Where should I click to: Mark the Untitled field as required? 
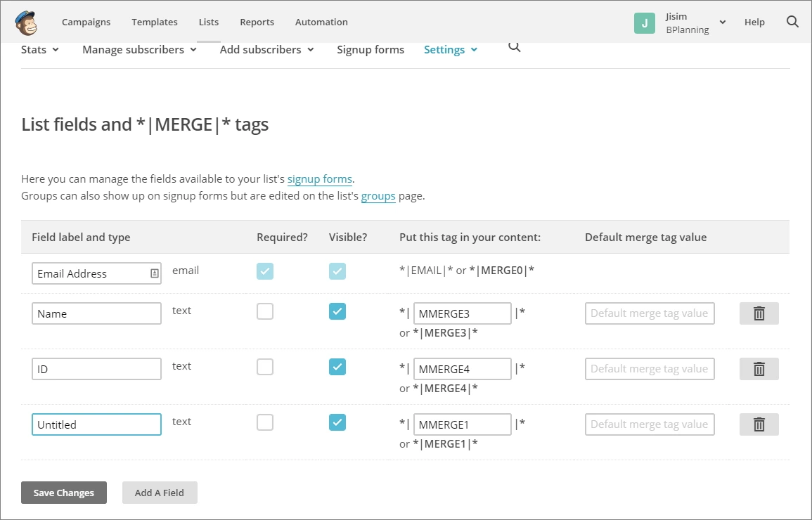[265, 422]
